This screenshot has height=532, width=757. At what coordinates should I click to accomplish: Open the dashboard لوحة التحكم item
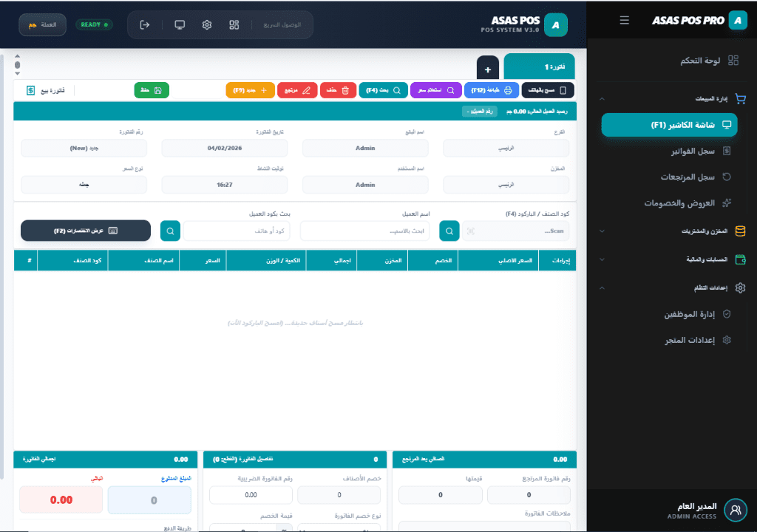coord(710,61)
